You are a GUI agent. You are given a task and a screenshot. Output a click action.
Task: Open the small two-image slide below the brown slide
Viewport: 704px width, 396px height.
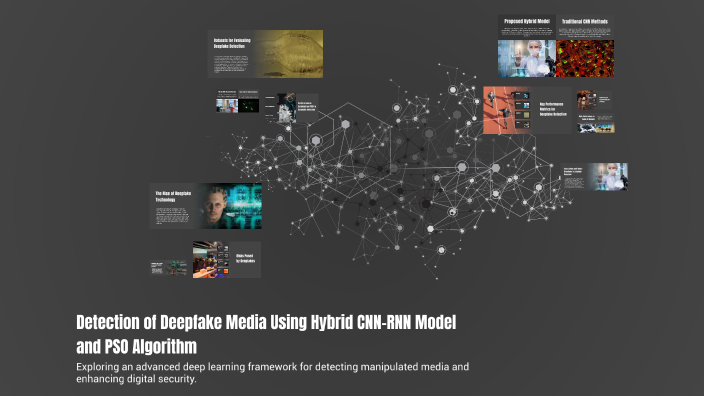596,123
